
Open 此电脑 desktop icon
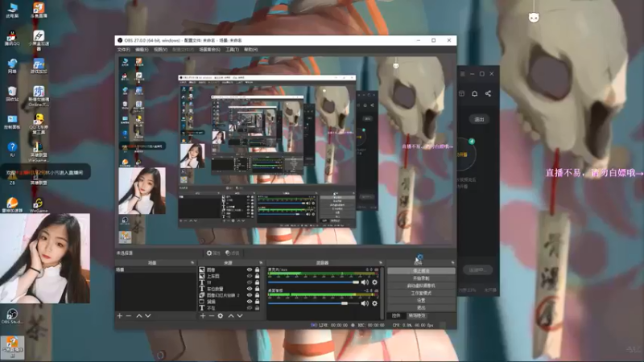point(12,10)
